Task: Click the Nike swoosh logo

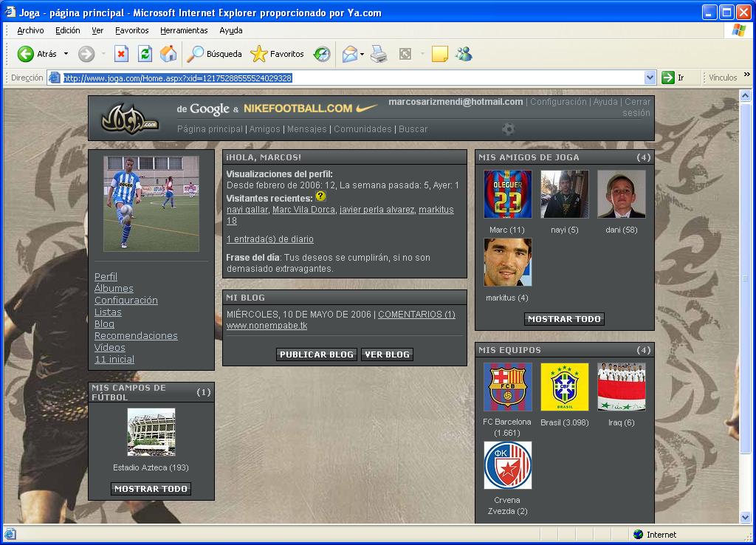Action: click(367, 109)
